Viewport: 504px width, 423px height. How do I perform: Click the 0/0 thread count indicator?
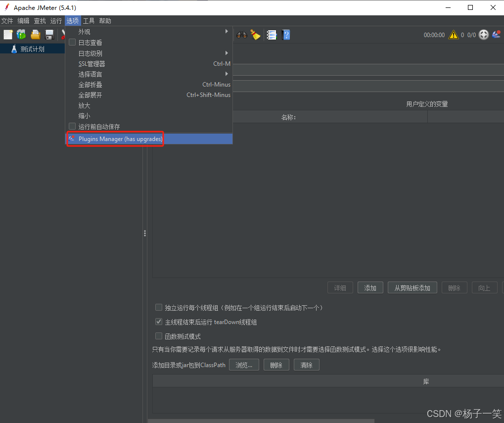[x=471, y=35]
